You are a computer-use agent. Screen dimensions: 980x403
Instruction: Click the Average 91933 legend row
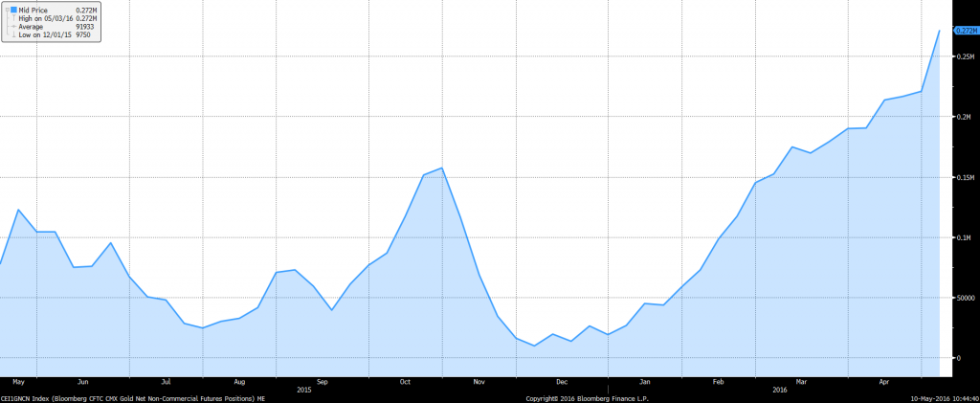(x=56, y=27)
